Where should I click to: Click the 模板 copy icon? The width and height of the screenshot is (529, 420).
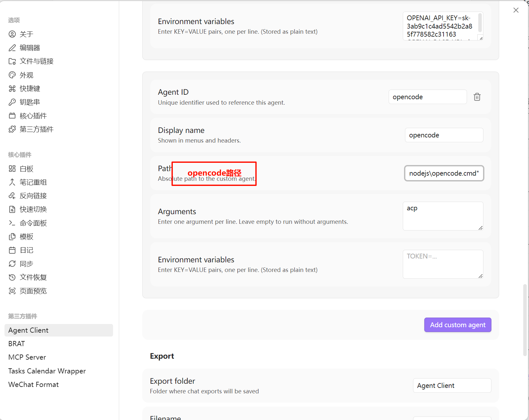tap(12, 237)
